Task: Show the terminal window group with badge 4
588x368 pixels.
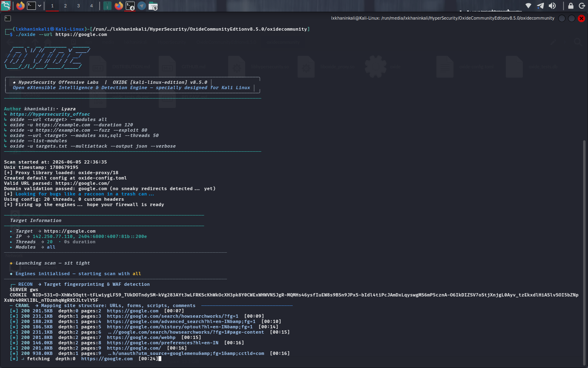Action: pos(130,6)
